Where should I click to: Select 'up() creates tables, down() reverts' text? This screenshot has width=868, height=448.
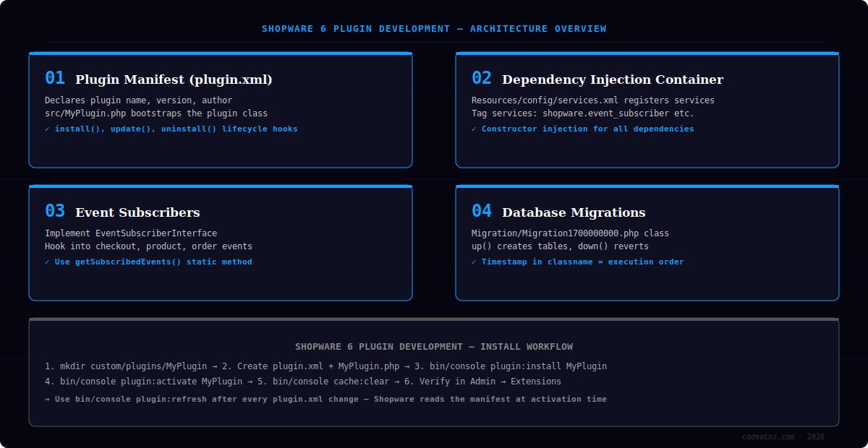[560, 246]
